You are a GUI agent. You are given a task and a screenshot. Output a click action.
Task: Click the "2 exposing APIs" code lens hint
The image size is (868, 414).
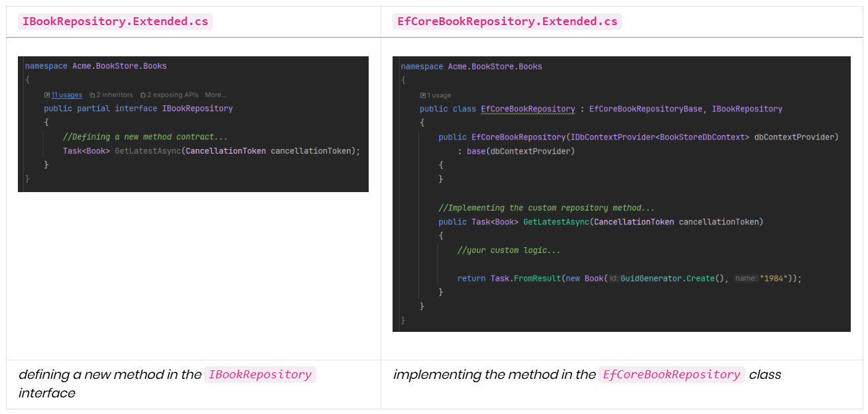pyautogui.click(x=173, y=95)
